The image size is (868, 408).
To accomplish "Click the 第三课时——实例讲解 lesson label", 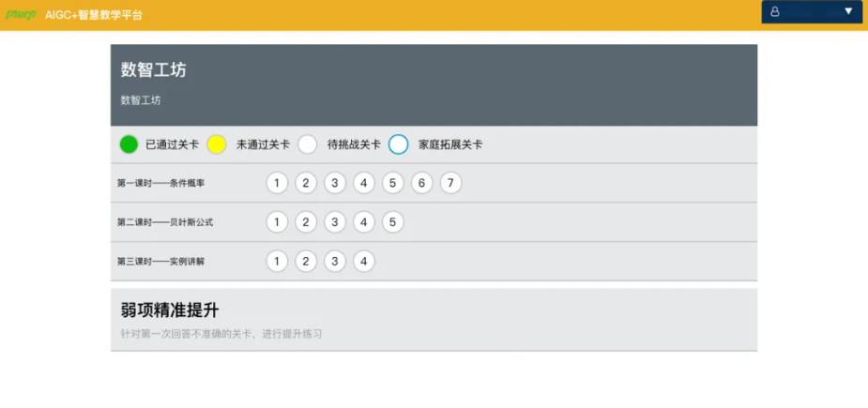I will [x=160, y=262].
